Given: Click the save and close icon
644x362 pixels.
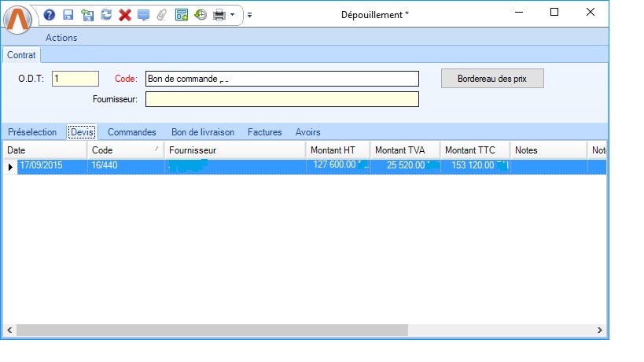Looking at the screenshot, I should pos(87,15).
